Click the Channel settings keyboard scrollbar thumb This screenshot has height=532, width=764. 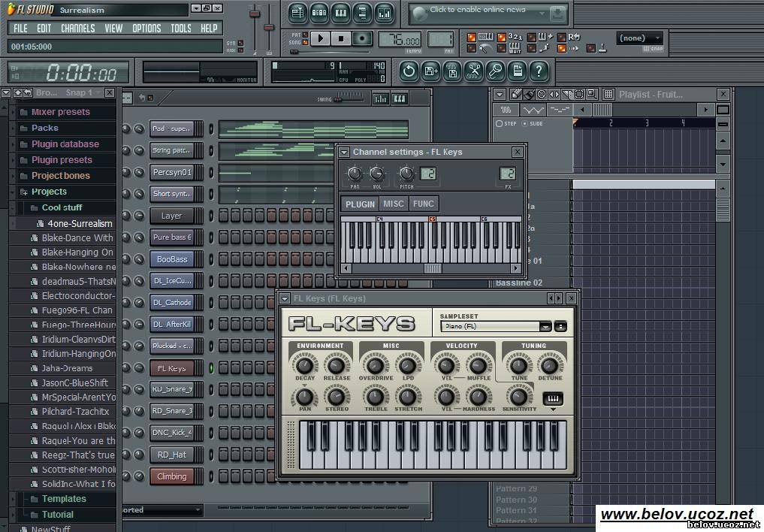[433, 268]
